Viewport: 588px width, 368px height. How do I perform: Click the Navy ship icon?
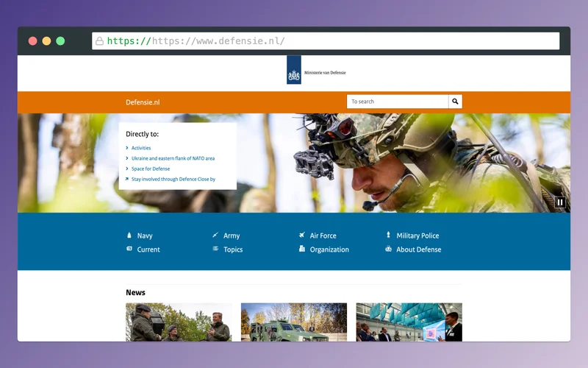(129, 235)
